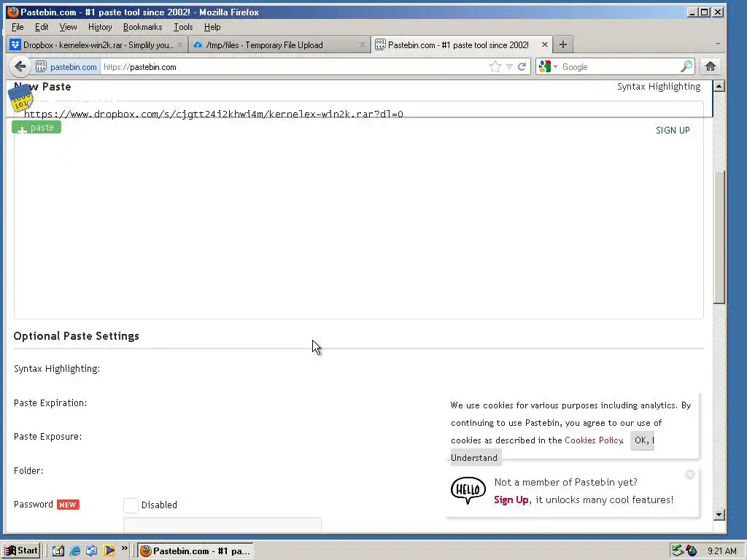Screen dimensions: 747x560
Task: Toggle the Password Disabled checkbox
Action: pos(131,505)
